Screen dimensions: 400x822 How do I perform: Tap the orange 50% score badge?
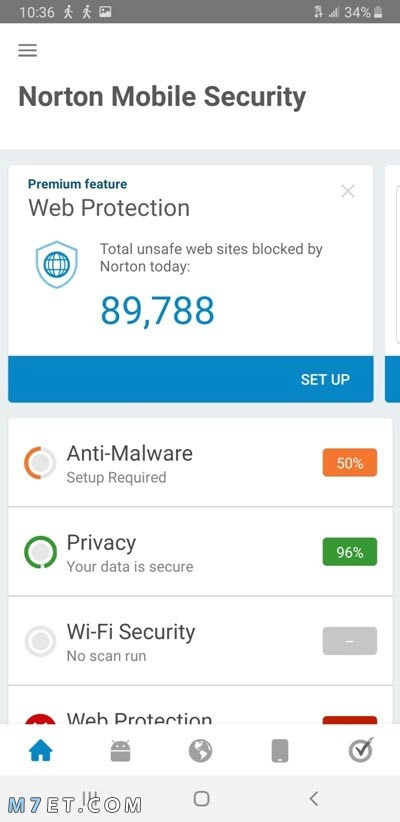click(x=350, y=462)
